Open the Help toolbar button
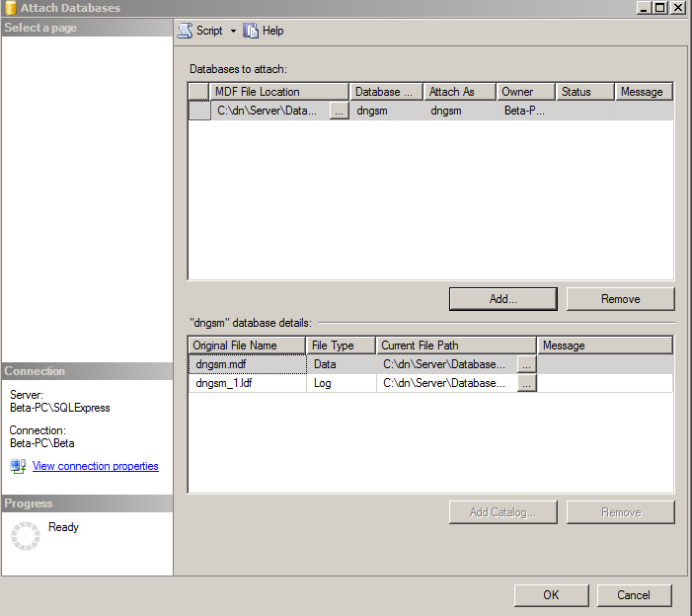Screen dimensions: 692x616 click(x=263, y=31)
